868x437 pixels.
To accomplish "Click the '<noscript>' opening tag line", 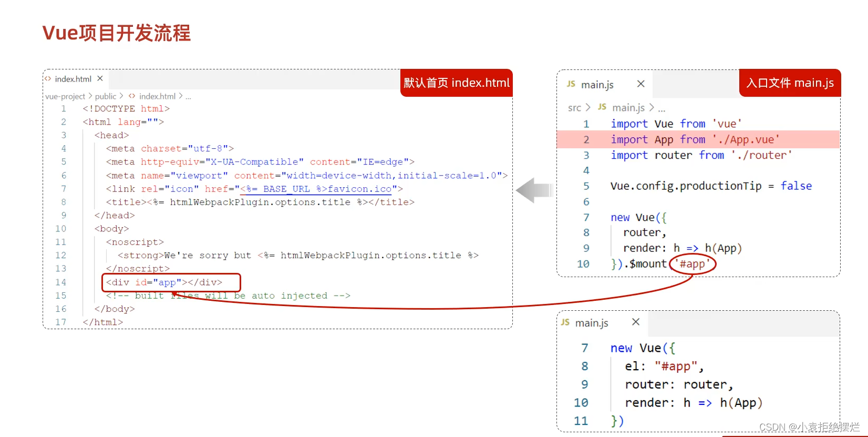I will coord(135,242).
